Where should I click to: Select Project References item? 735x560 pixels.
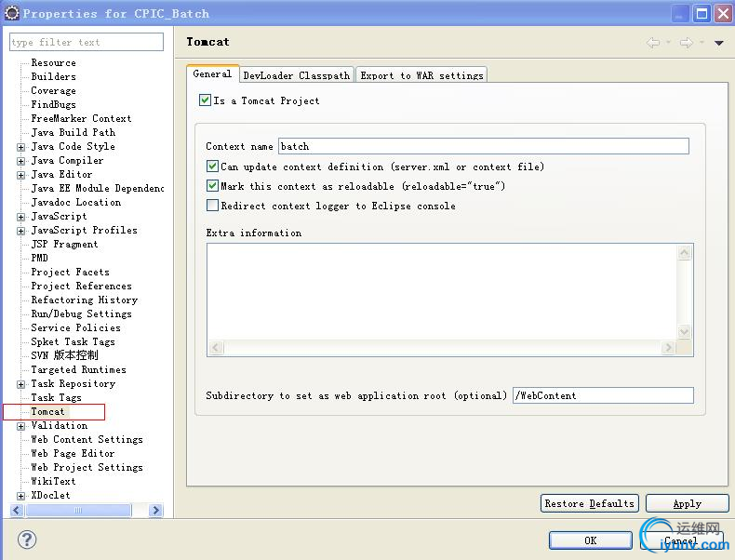click(x=82, y=286)
